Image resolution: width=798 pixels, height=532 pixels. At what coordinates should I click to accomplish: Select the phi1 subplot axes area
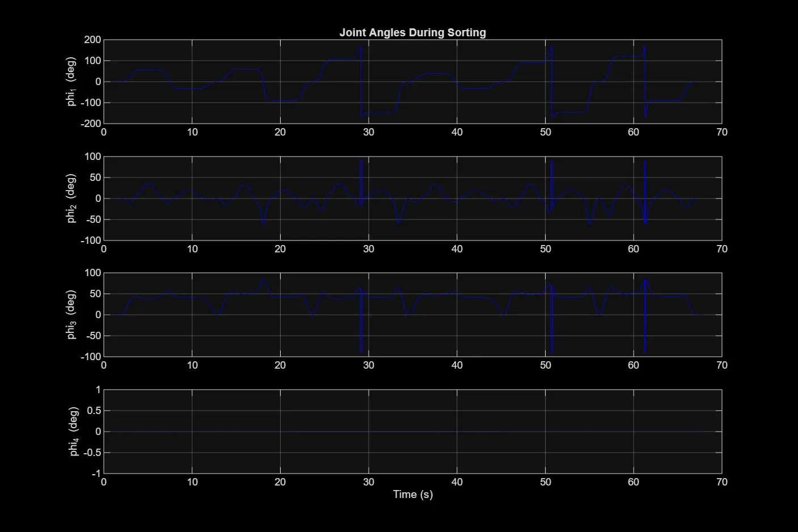click(x=413, y=82)
